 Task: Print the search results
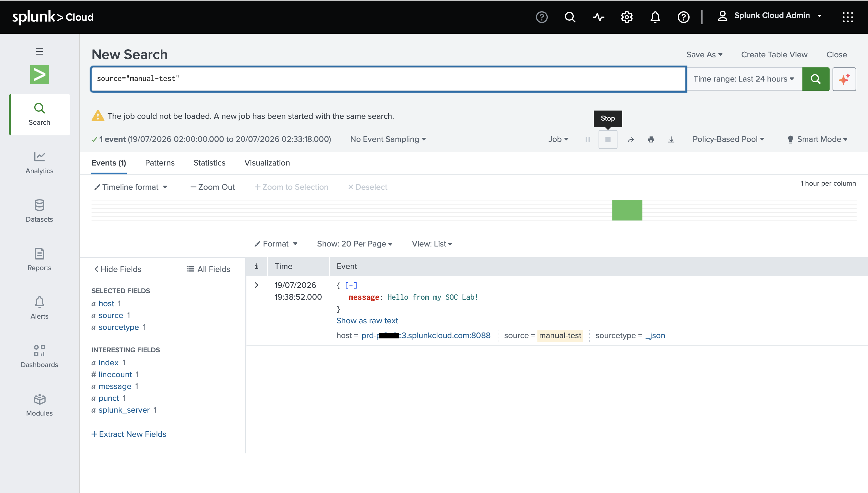point(651,140)
